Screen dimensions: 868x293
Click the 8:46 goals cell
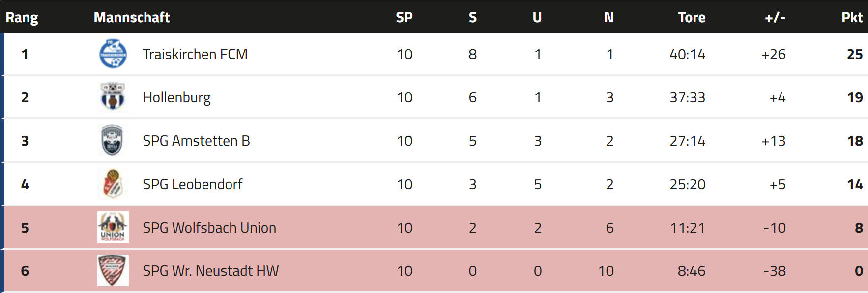click(x=691, y=271)
